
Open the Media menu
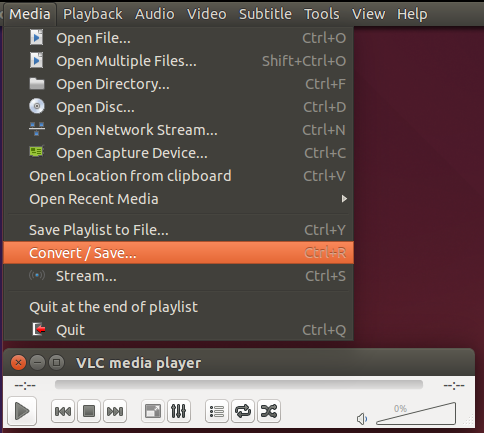click(x=30, y=14)
